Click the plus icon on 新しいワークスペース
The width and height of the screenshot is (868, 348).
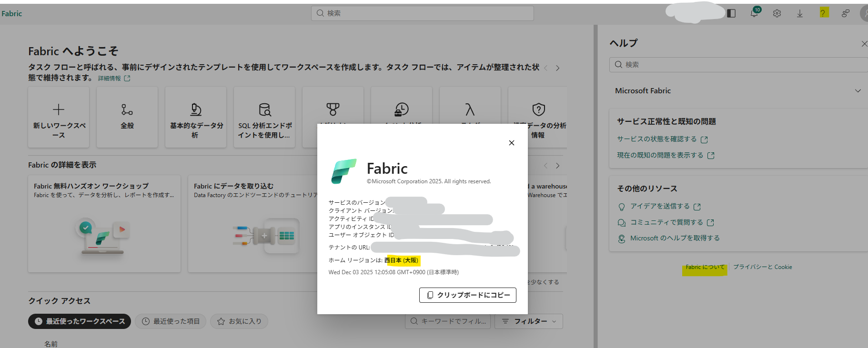click(59, 109)
